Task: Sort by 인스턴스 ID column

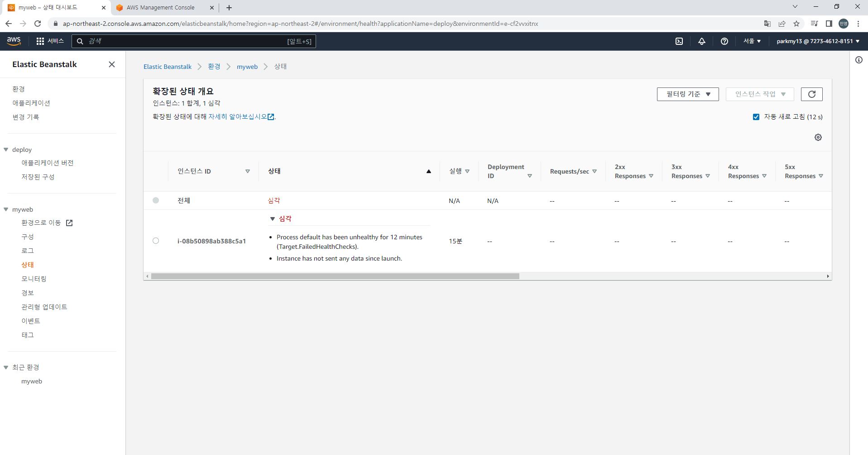Action: [x=248, y=171]
